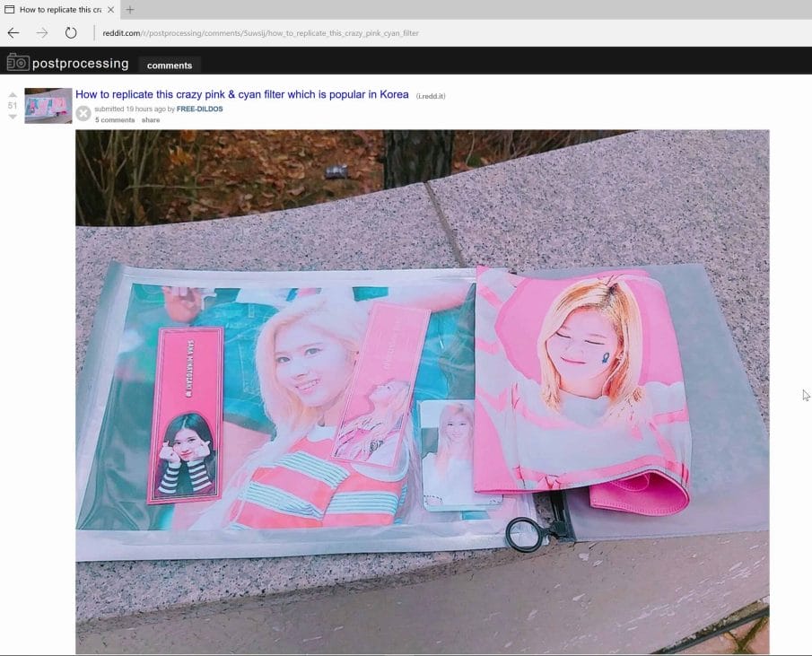This screenshot has height=656, width=812.
Task: Click the browser forward arrow
Action: [x=42, y=33]
